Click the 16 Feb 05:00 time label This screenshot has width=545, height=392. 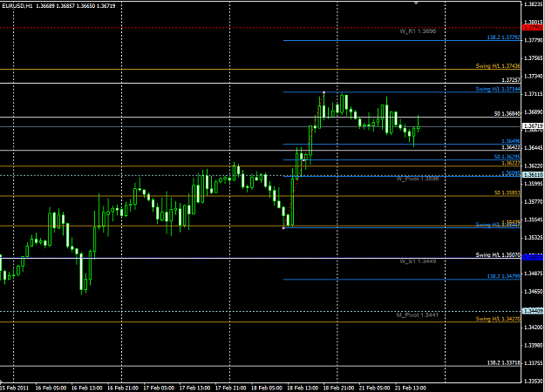(51, 388)
